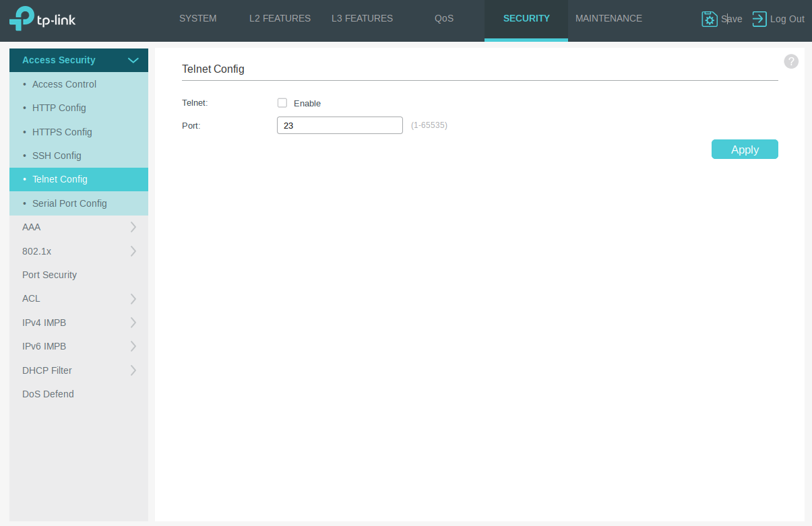Click the Apply button
The image size is (812, 526).
[x=745, y=150]
